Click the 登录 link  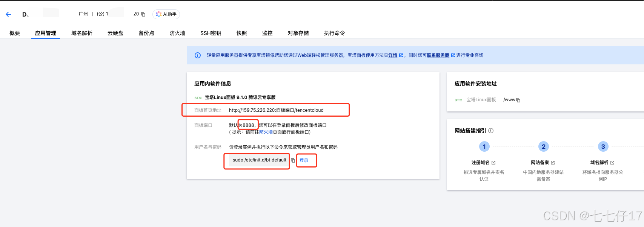pyautogui.click(x=304, y=160)
